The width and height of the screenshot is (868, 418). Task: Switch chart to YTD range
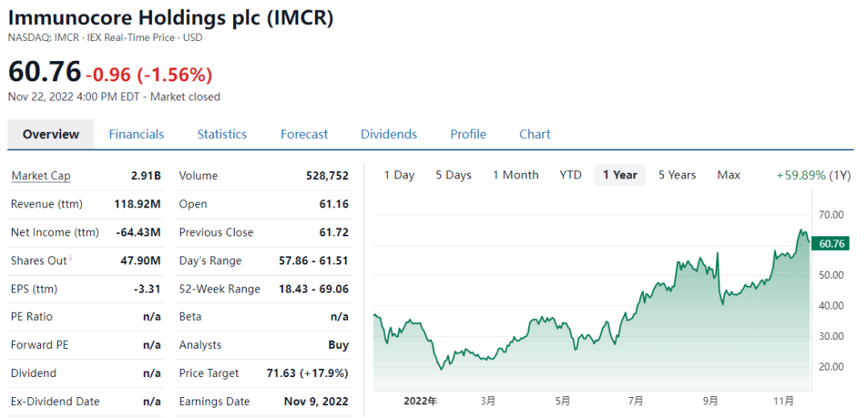pos(571,175)
